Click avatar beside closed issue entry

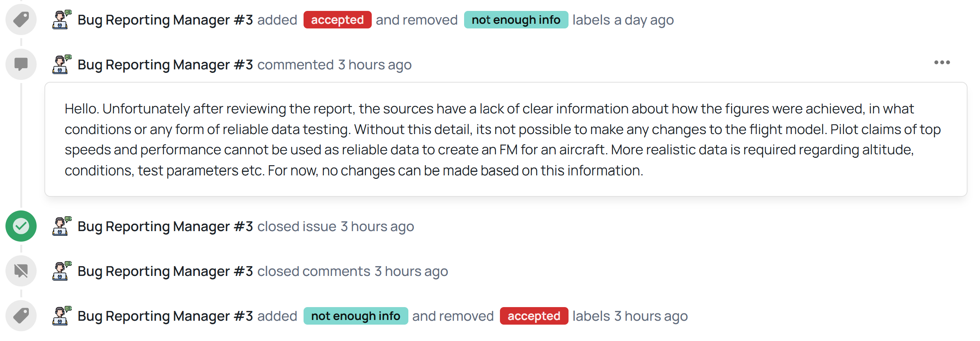[x=62, y=226]
